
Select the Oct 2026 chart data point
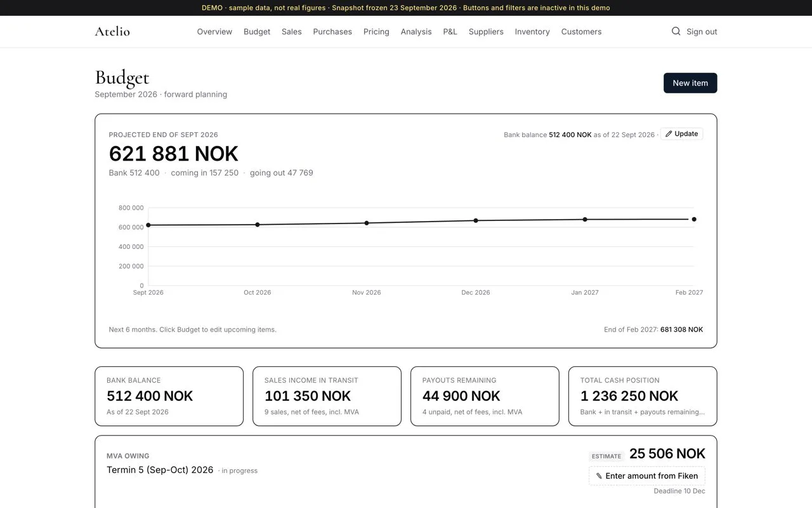click(x=258, y=225)
